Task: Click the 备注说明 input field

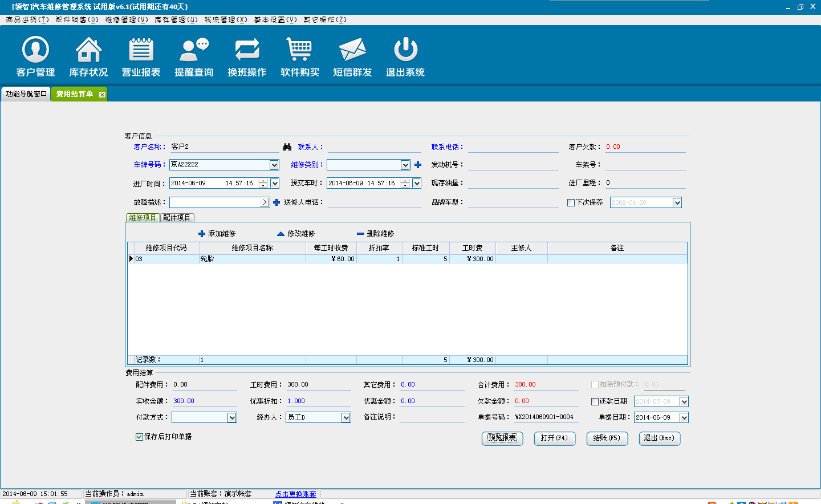Action: [x=432, y=417]
